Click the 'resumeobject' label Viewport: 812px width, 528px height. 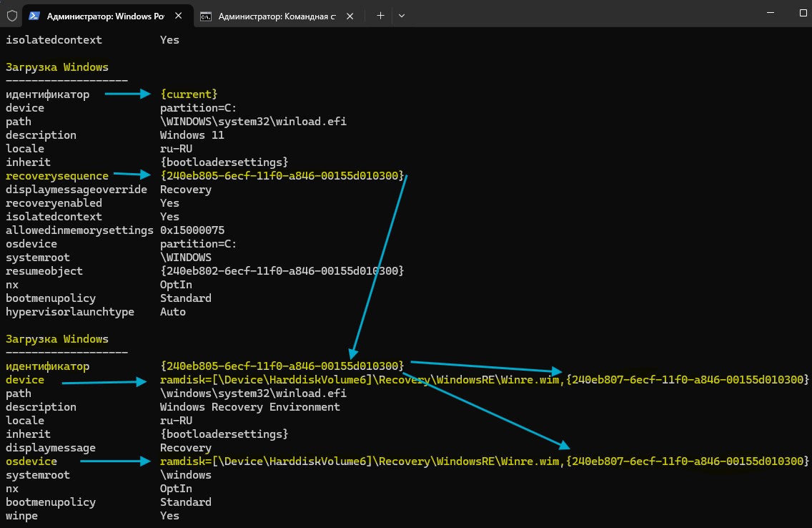point(44,271)
